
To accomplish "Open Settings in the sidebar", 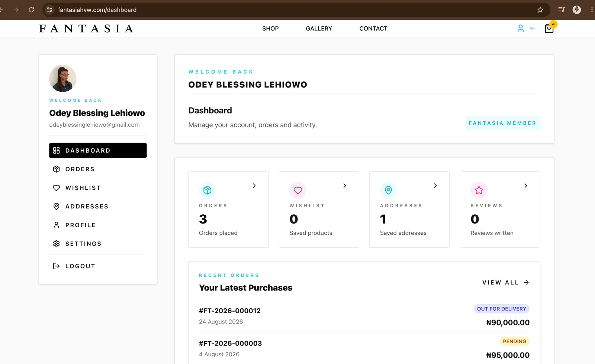I will tap(98, 244).
